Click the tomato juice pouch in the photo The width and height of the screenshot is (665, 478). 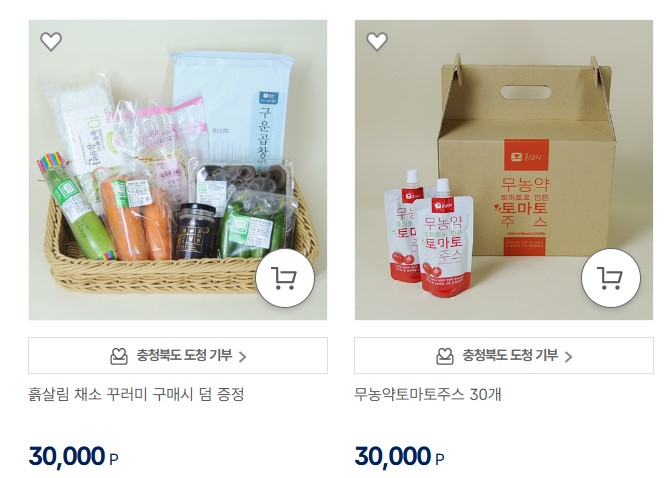[x=443, y=240]
